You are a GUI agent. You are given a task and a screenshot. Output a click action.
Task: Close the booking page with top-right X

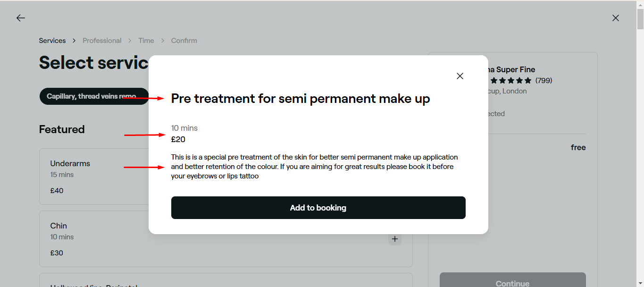click(x=615, y=18)
